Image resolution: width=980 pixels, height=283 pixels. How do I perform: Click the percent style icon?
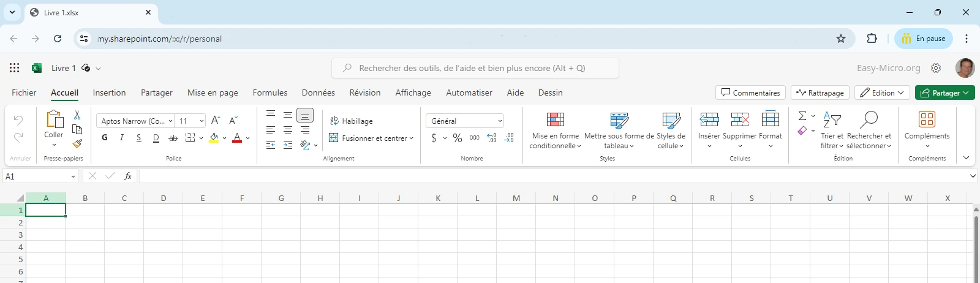point(458,138)
